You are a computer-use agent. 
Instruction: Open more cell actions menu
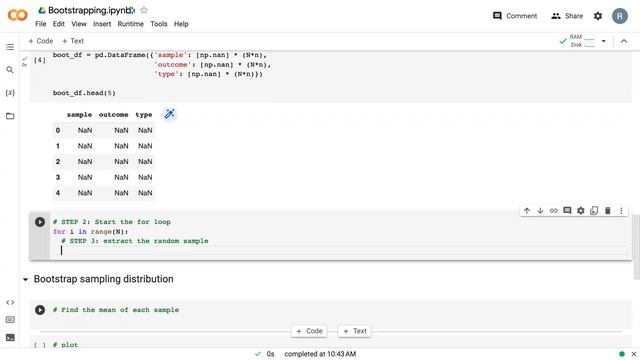coord(621,211)
